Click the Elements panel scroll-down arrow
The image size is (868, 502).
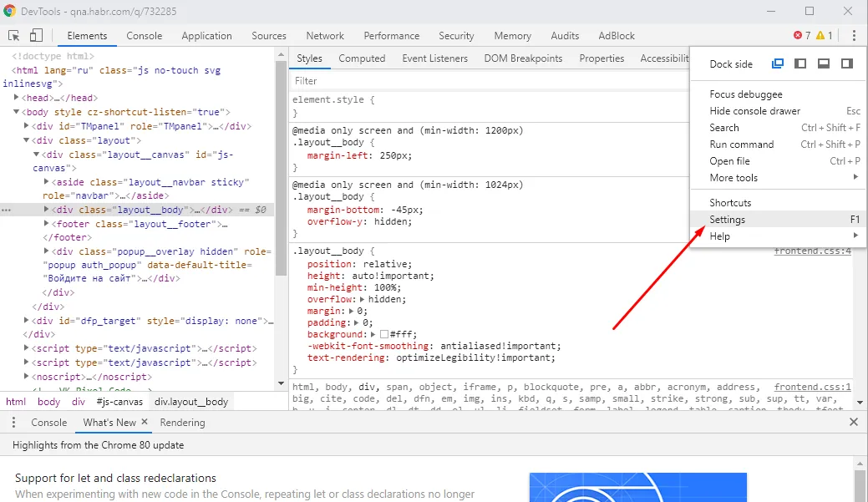(282, 383)
